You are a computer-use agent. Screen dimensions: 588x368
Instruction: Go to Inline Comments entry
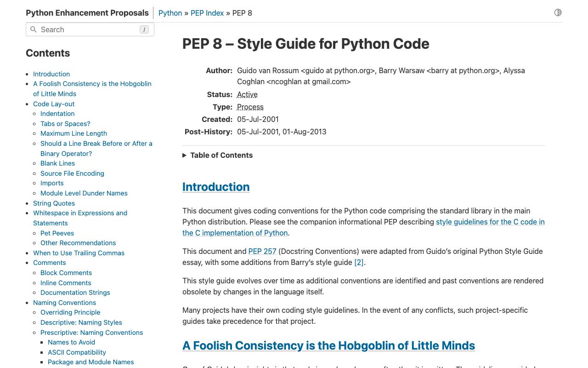pyautogui.click(x=66, y=283)
